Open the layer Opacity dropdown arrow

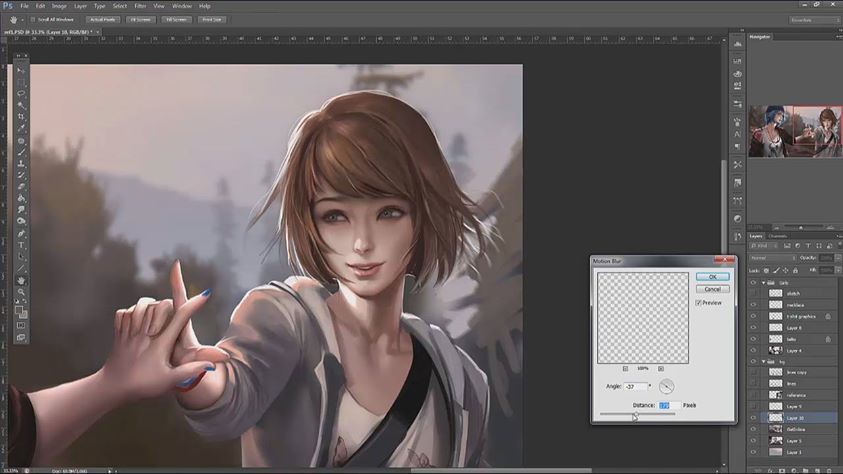point(838,258)
